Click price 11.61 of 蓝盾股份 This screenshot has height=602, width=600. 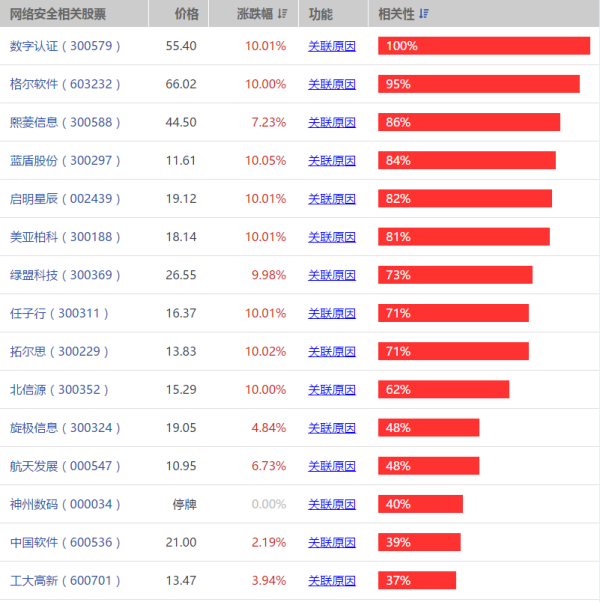pos(181,160)
